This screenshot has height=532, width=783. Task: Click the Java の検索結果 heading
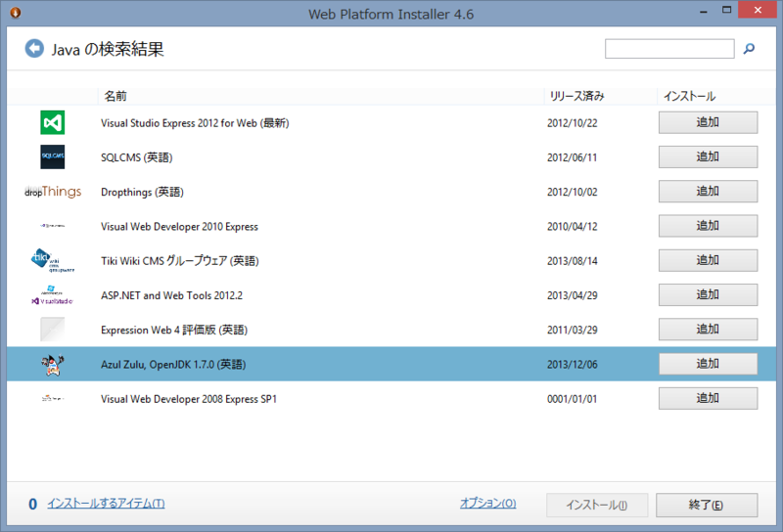(x=108, y=49)
